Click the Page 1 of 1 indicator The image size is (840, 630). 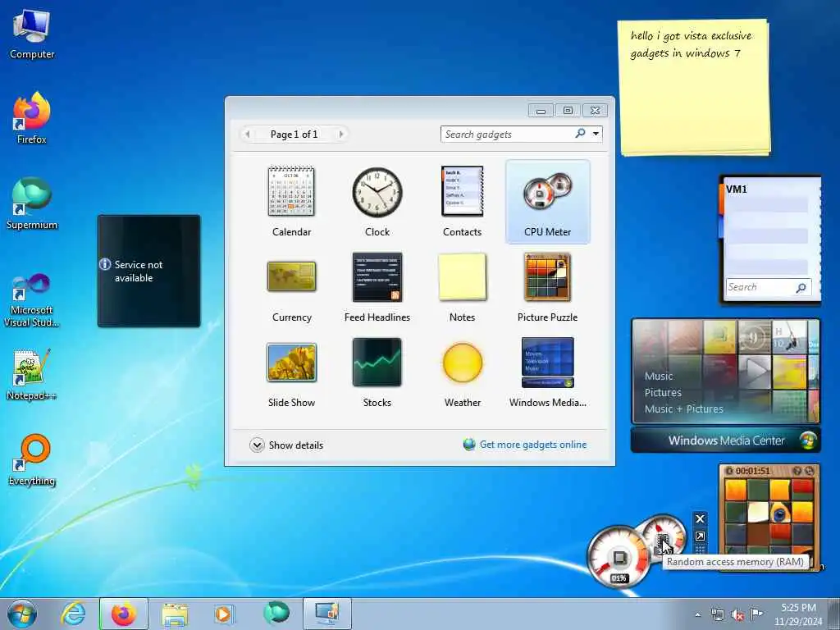point(294,134)
